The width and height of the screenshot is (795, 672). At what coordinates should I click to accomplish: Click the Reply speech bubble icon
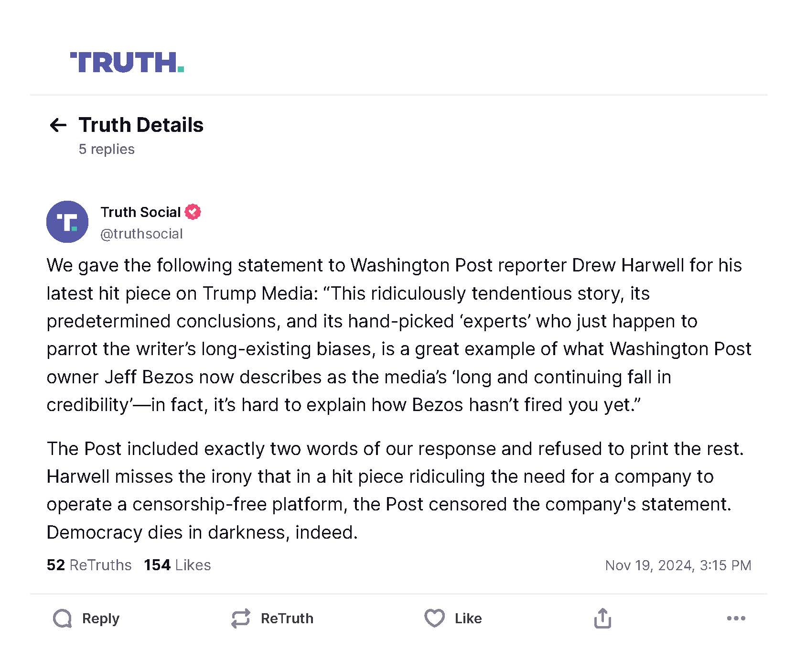(x=63, y=618)
